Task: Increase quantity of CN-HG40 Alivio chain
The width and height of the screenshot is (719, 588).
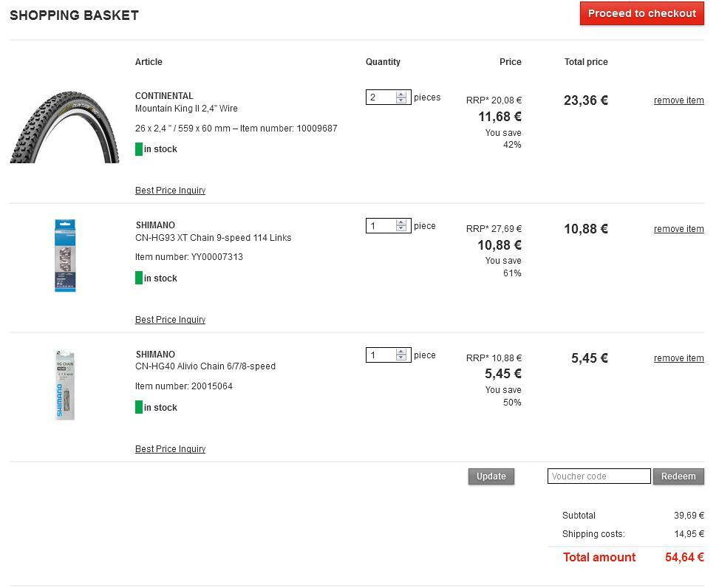Action: pyautogui.click(x=401, y=352)
